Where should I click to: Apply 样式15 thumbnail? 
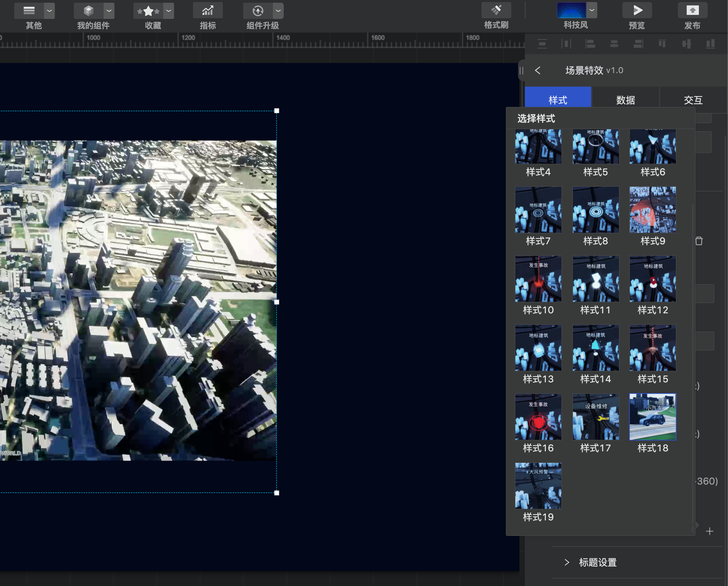[653, 348]
